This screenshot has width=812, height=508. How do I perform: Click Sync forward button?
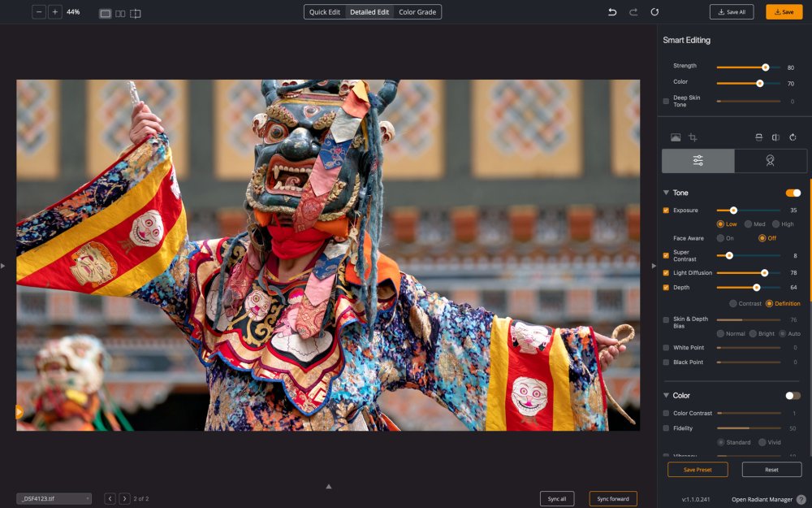click(612, 499)
